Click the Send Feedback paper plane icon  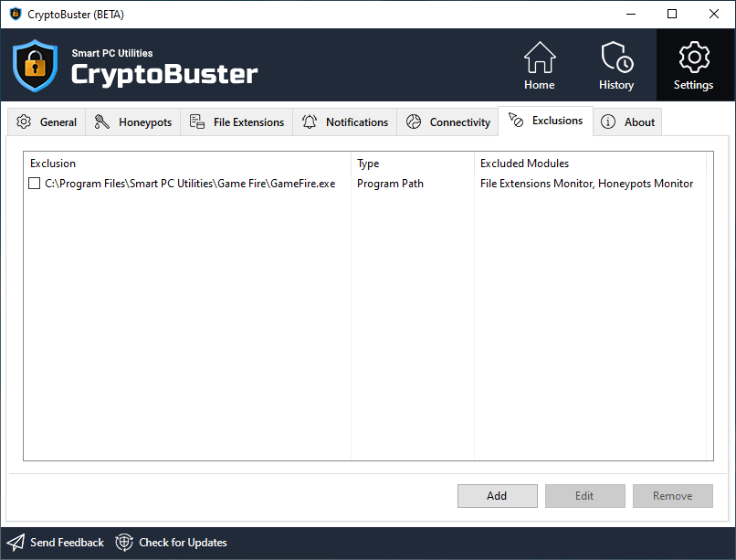coord(16,542)
